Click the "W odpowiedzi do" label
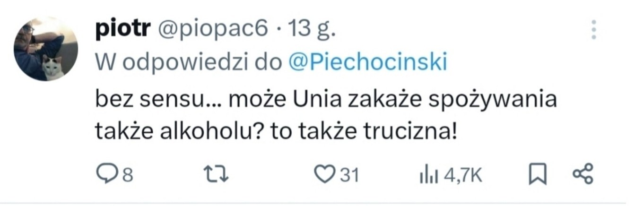The image size is (644, 206). click(x=189, y=62)
